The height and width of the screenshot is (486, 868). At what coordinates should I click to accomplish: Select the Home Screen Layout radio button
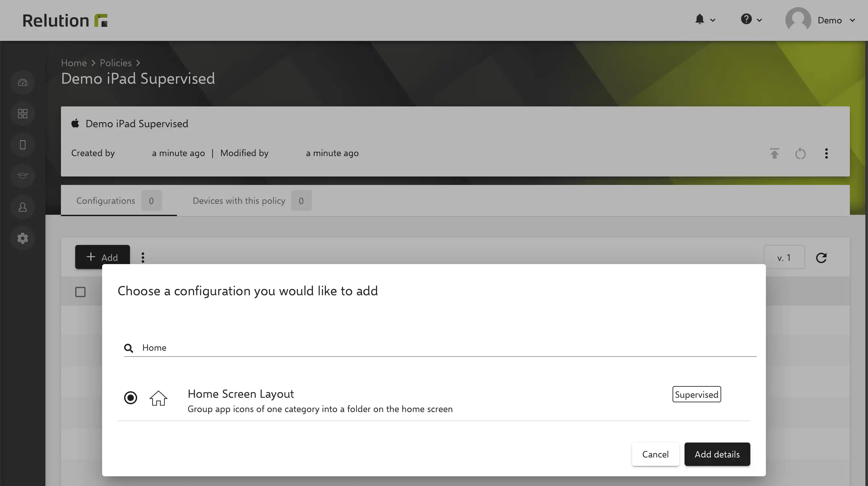[130, 398]
